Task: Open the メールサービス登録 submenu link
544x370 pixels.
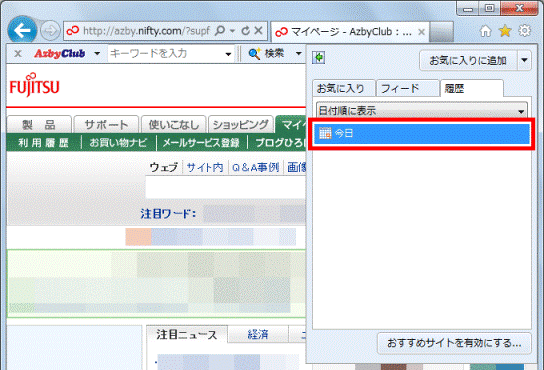Action: tap(201, 143)
